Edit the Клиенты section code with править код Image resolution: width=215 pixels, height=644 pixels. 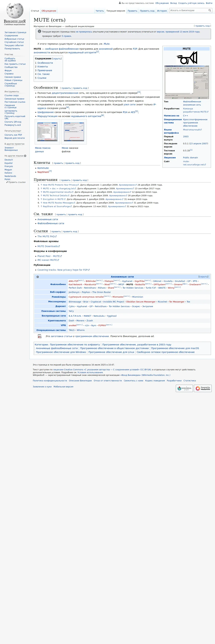pyautogui.click(x=72, y=163)
